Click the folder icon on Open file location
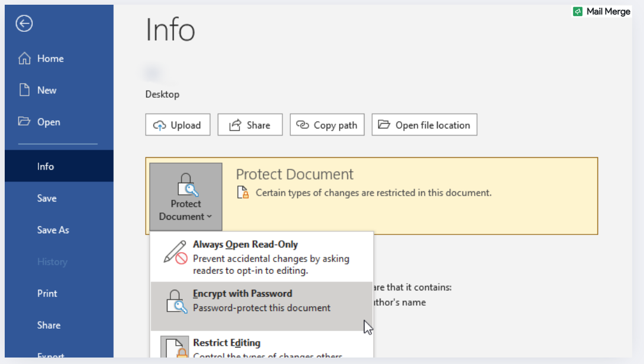The image size is (644, 364). [x=384, y=124]
